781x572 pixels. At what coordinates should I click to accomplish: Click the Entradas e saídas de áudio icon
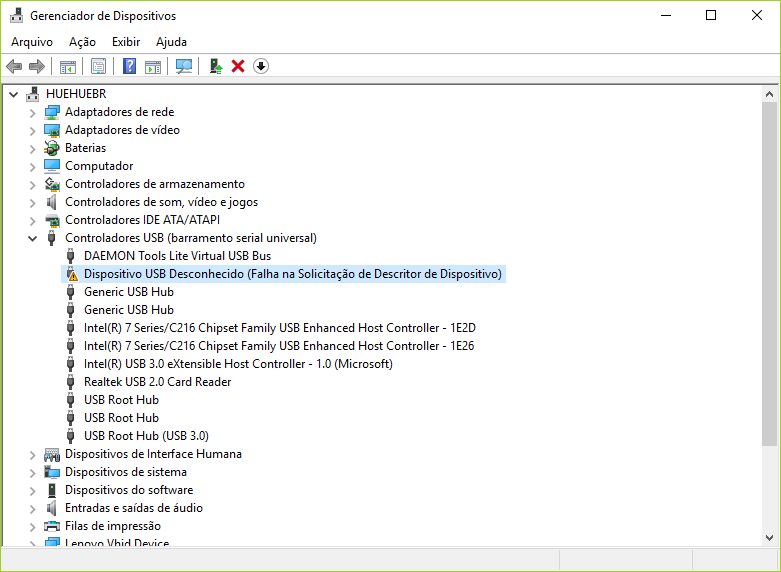(52, 508)
